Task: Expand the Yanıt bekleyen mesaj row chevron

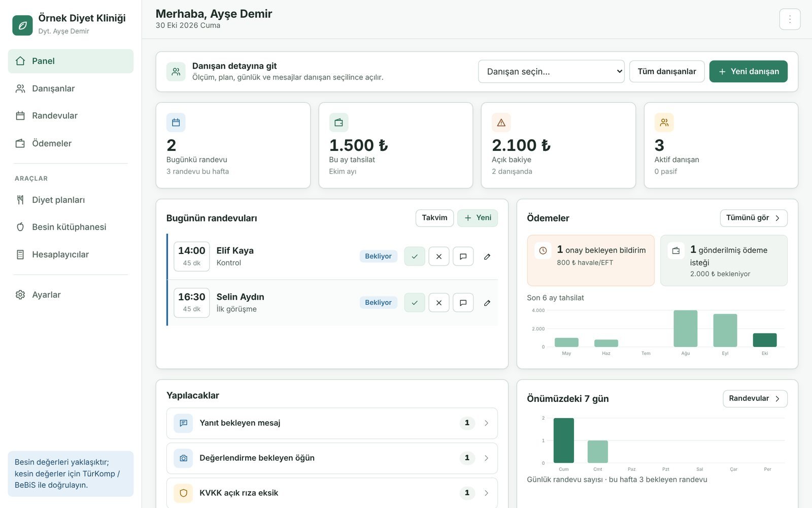Action: point(486,423)
